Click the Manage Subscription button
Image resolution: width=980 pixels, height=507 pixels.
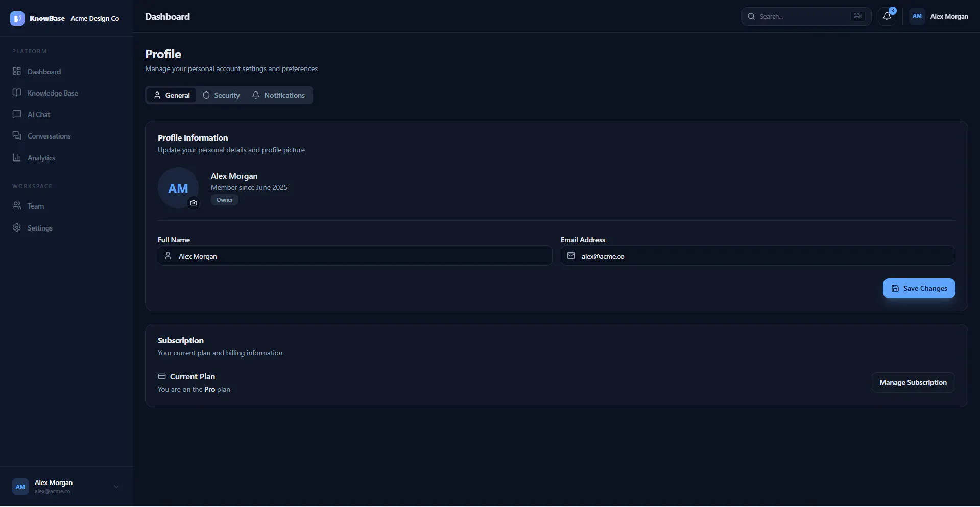(x=913, y=382)
